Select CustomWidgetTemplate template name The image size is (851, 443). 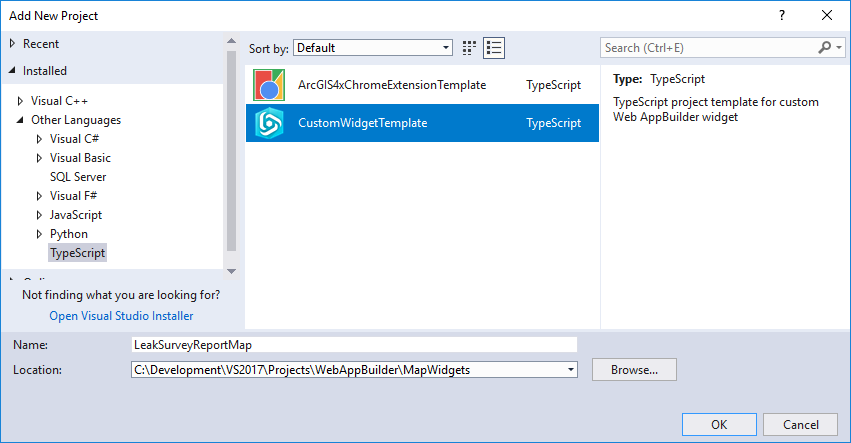(363, 123)
